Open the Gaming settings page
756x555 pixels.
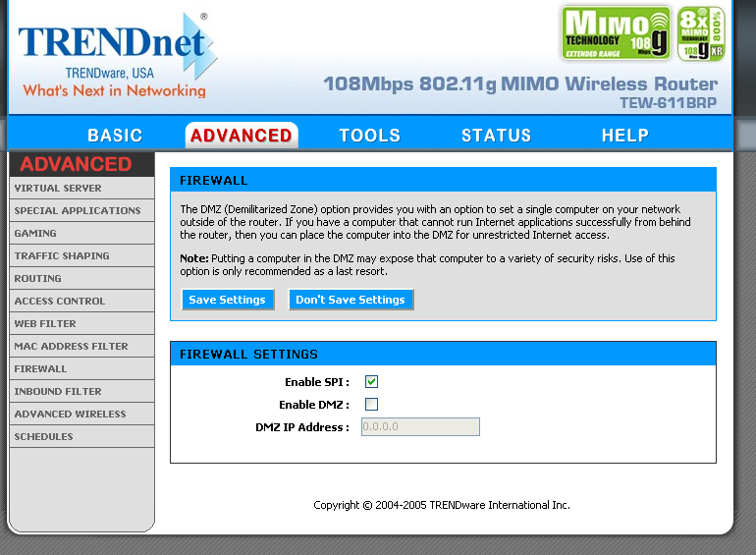click(x=81, y=234)
